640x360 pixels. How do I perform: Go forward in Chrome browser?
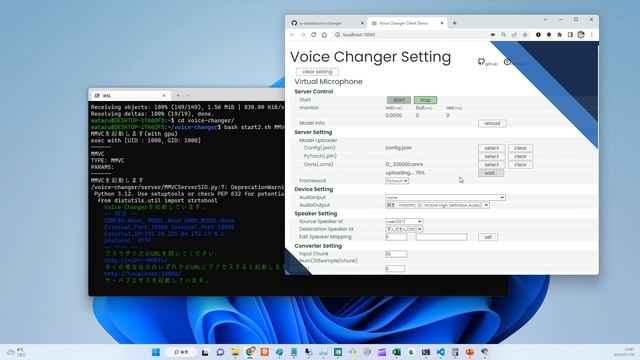(303, 35)
